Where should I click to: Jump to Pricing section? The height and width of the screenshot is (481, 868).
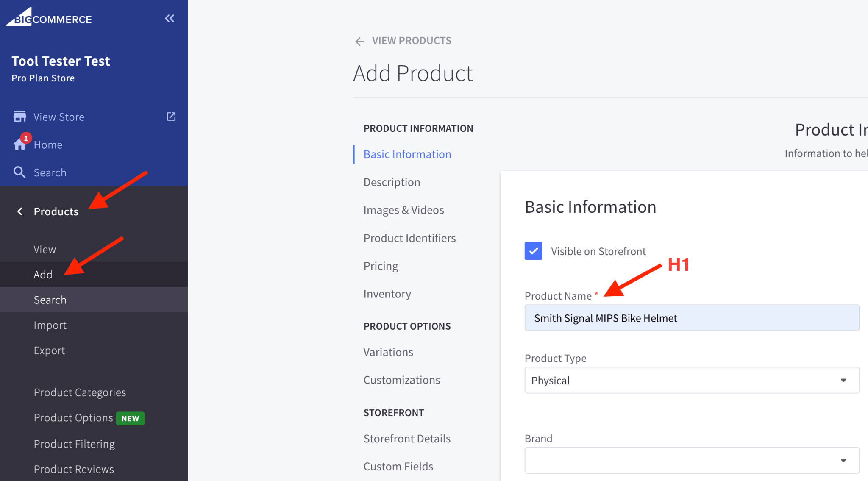tap(381, 266)
